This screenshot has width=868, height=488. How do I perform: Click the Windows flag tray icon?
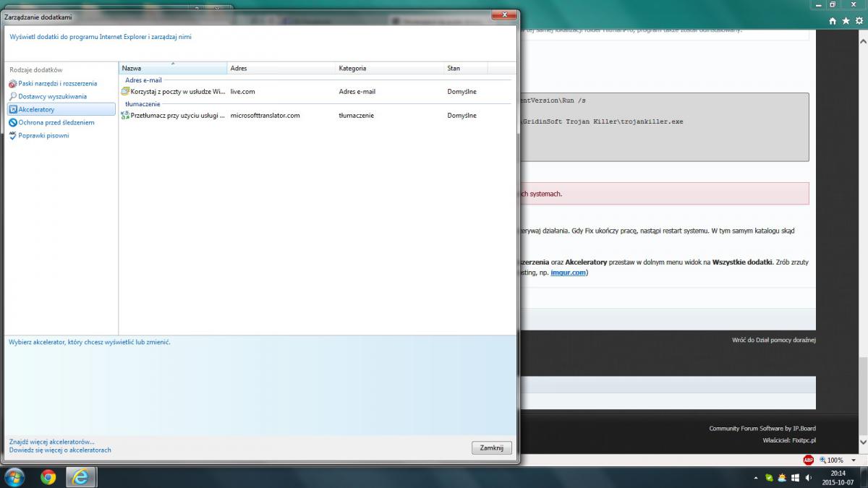795,478
